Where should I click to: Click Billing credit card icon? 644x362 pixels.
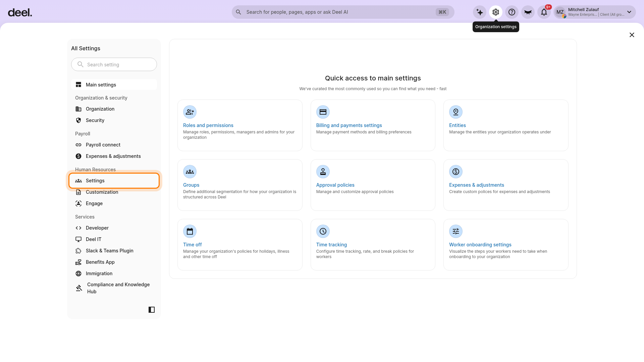pyautogui.click(x=323, y=112)
